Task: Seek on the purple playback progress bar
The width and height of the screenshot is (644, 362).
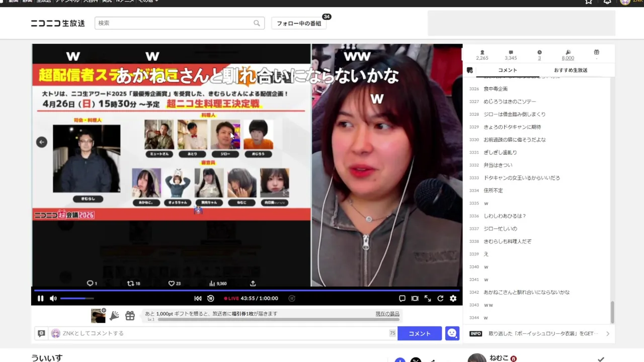Action: (247, 290)
